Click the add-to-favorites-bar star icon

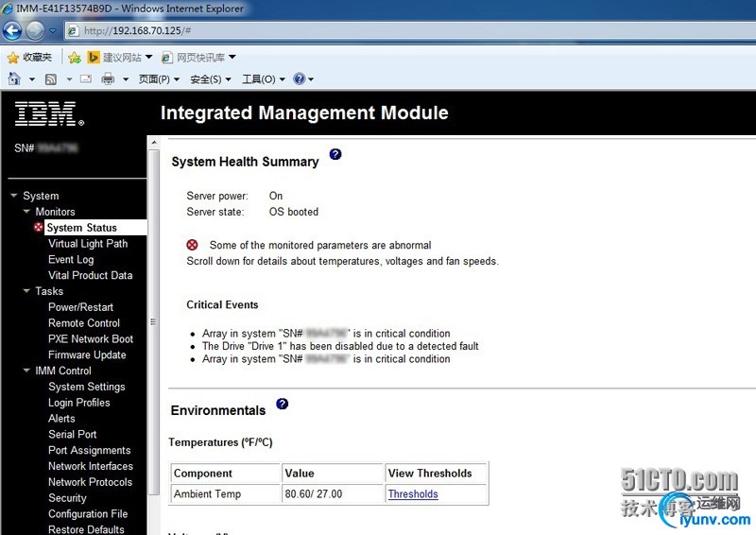pyautogui.click(x=75, y=58)
